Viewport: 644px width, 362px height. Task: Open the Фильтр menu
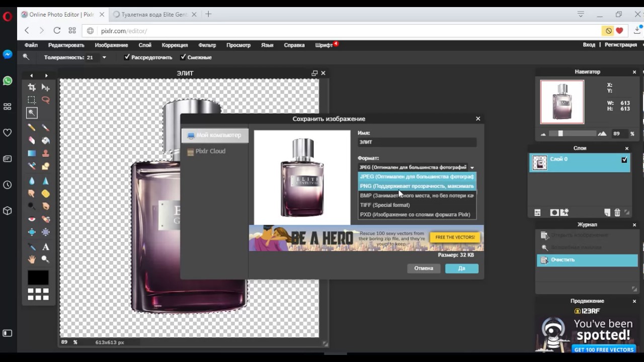207,45
